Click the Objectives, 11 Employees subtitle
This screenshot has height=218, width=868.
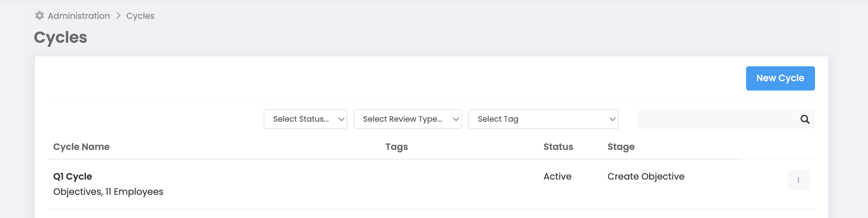tap(108, 192)
